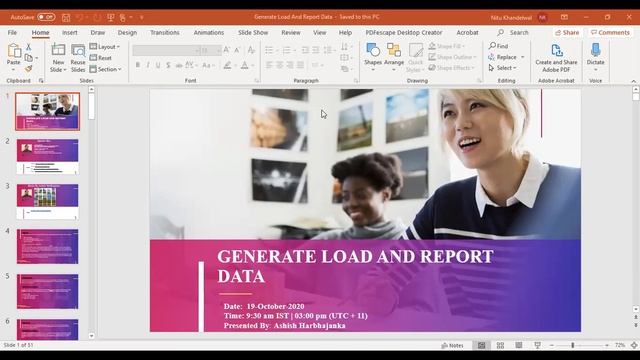Viewport: 640px width, 360px height.
Task: Toggle Strikethrough formatting
Action: point(179,65)
